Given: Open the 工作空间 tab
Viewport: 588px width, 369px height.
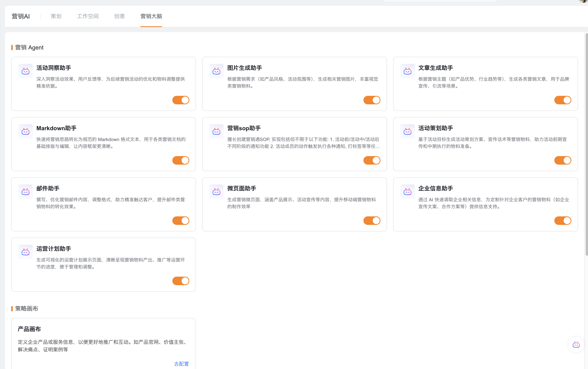Looking at the screenshot, I should pos(88,16).
